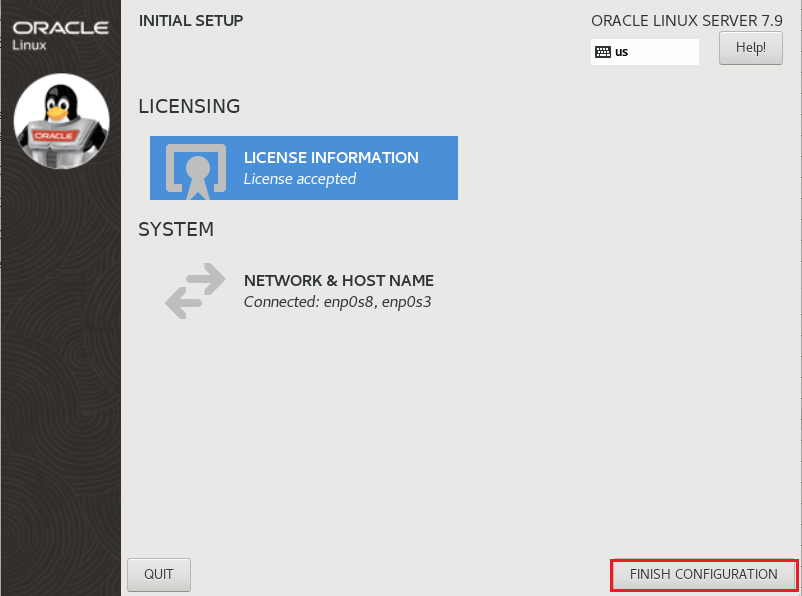Click 'Connected: enp0s8, enp0s3' status text
Image resolution: width=802 pixels, height=596 pixels.
pyautogui.click(x=338, y=302)
